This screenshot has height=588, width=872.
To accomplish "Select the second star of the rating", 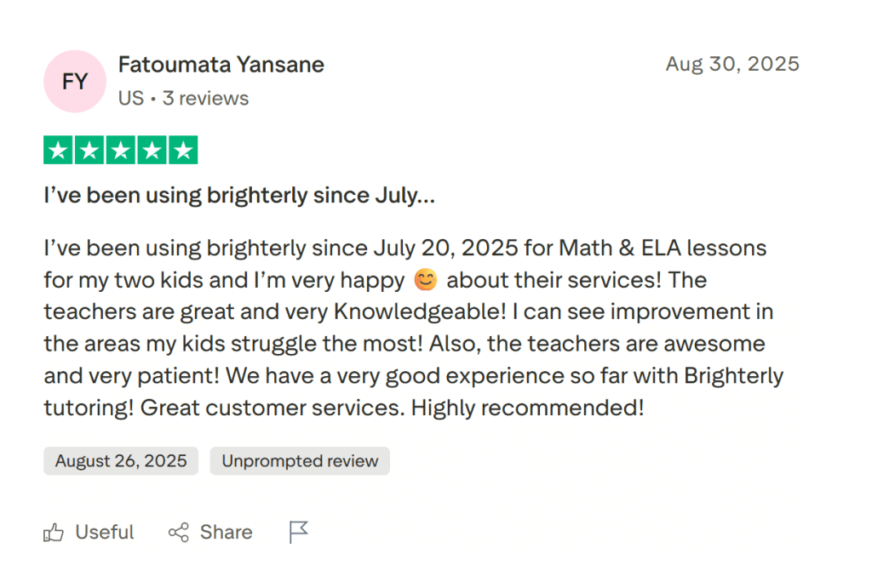I will (x=89, y=149).
